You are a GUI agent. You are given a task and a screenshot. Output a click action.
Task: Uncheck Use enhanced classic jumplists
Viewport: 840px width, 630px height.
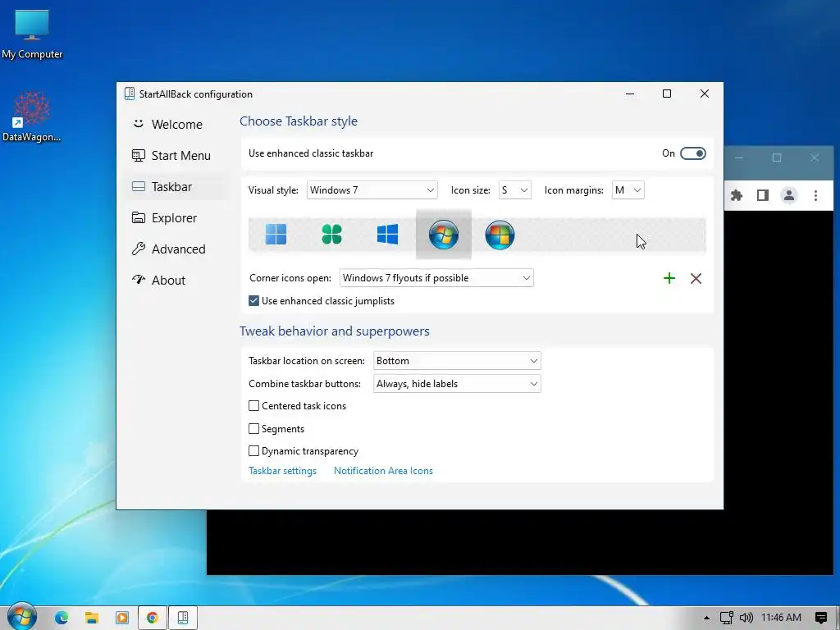pos(254,301)
